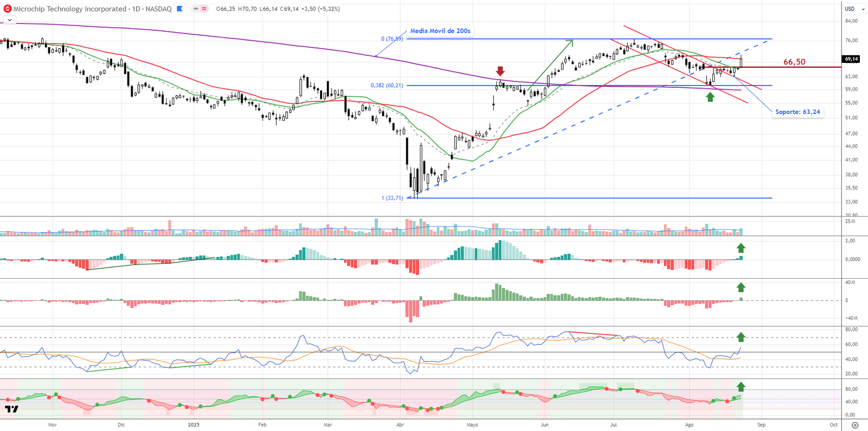The image size is (868, 431).
Task: Open the USD currency dropdown
Action: (854, 9)
